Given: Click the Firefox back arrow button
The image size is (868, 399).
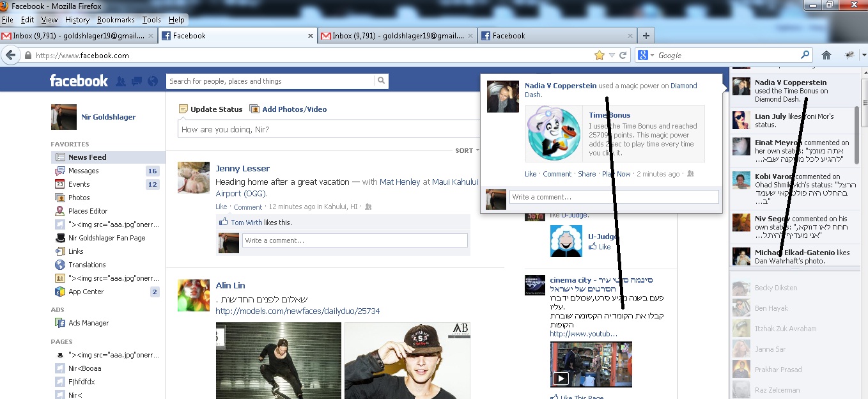Looking at the screenshot, I should [x=10, y=56].
